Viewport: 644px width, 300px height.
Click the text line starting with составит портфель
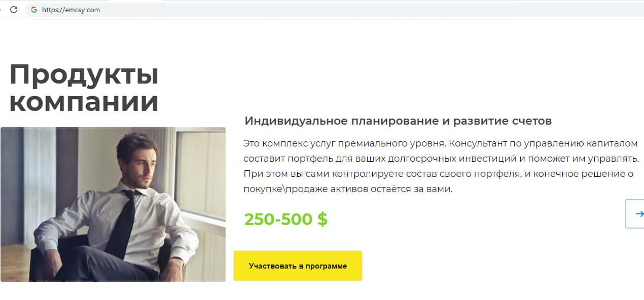pyautogui.click(x=441, y=159)
